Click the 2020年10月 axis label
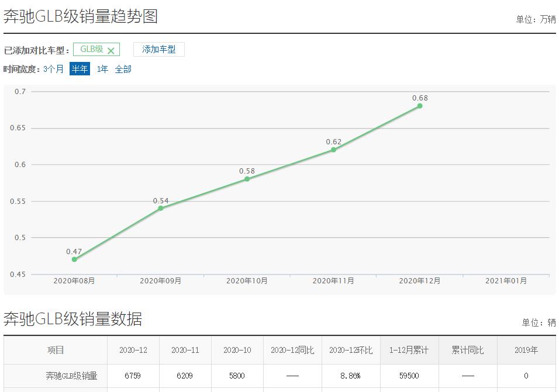 coord(247,281)
